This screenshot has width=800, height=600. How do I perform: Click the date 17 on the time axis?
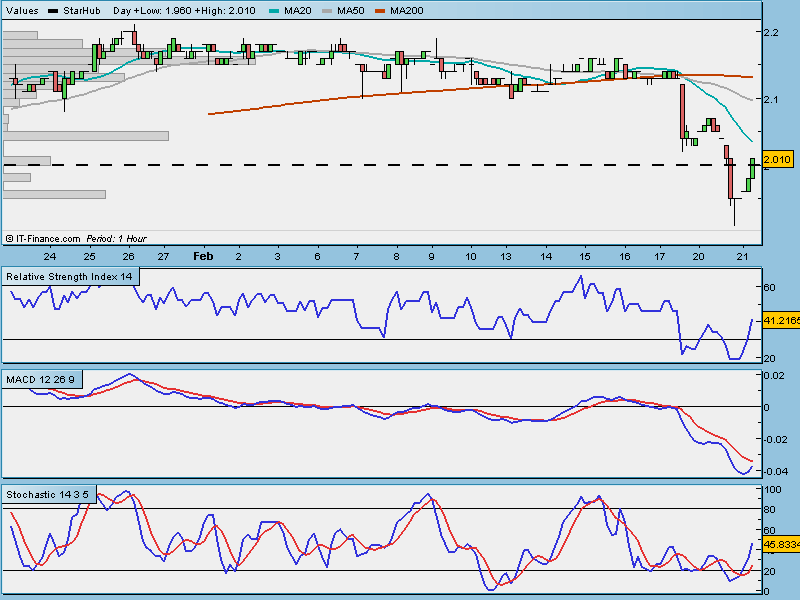tap(660, 256)
